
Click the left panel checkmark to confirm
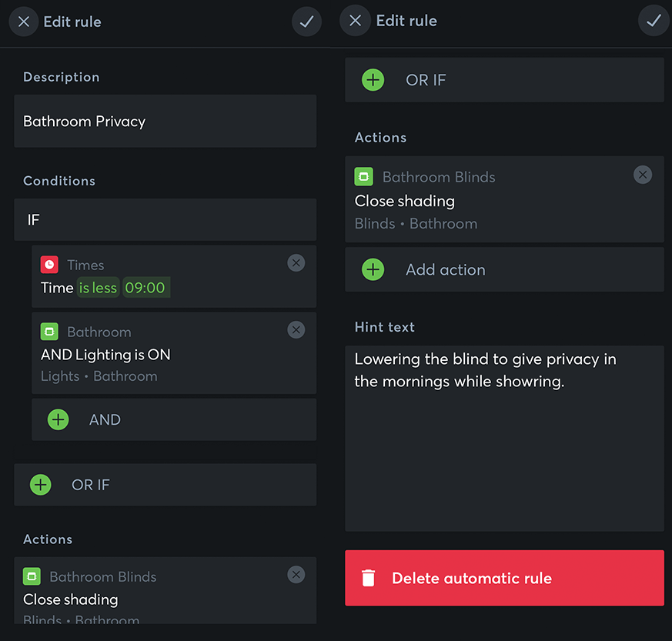(306, 22)
